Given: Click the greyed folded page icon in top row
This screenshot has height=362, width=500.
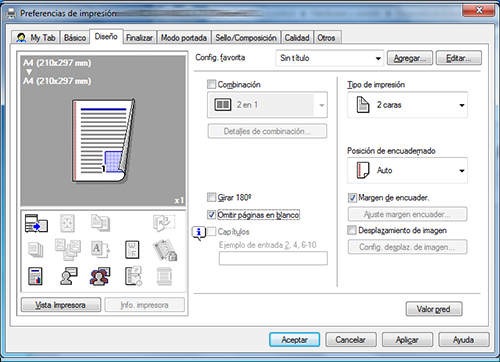Looking at the screenshot, I should [164, 223].
